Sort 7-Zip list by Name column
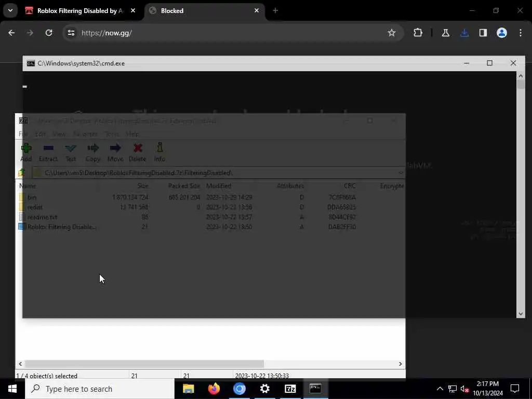The height and width of the screenshot is (399, 532). 28,186
